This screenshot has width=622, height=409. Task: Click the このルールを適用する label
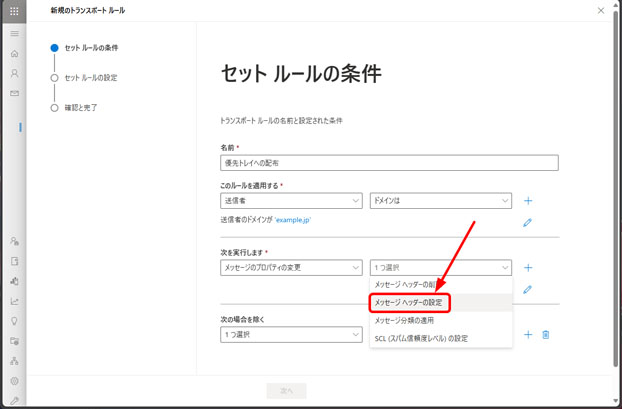tap(249, 185)
